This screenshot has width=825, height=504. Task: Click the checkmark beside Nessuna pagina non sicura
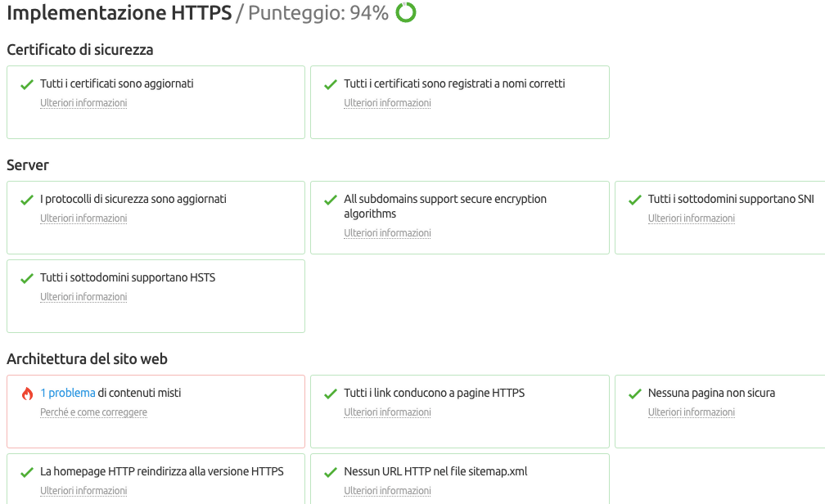click(x=633, y=393)
